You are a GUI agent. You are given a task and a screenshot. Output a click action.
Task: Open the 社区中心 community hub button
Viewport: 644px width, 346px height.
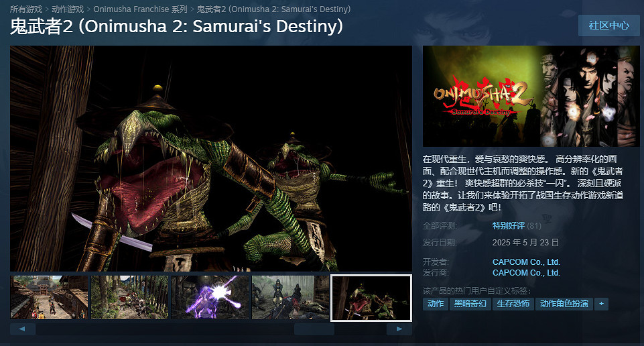pos(608,25)
